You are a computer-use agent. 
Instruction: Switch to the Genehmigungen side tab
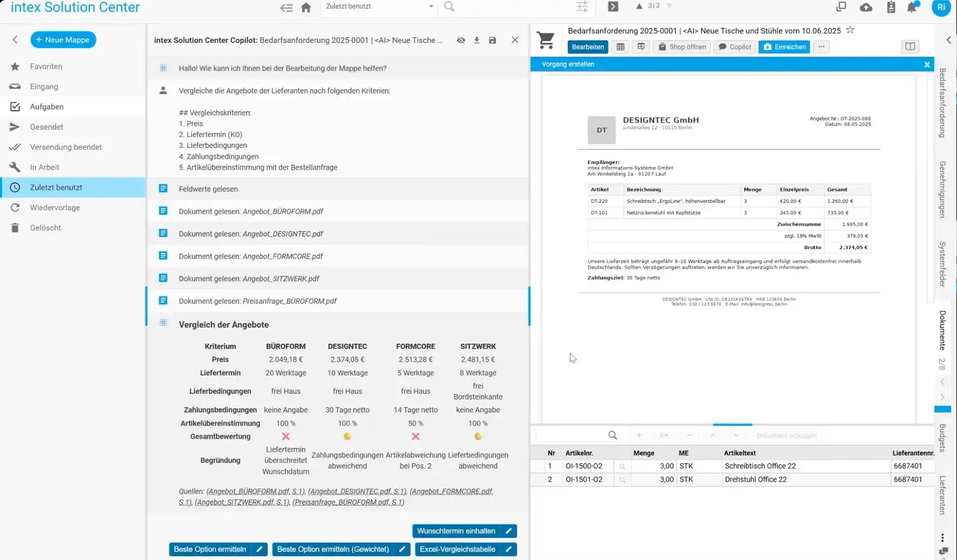[942, 189]
